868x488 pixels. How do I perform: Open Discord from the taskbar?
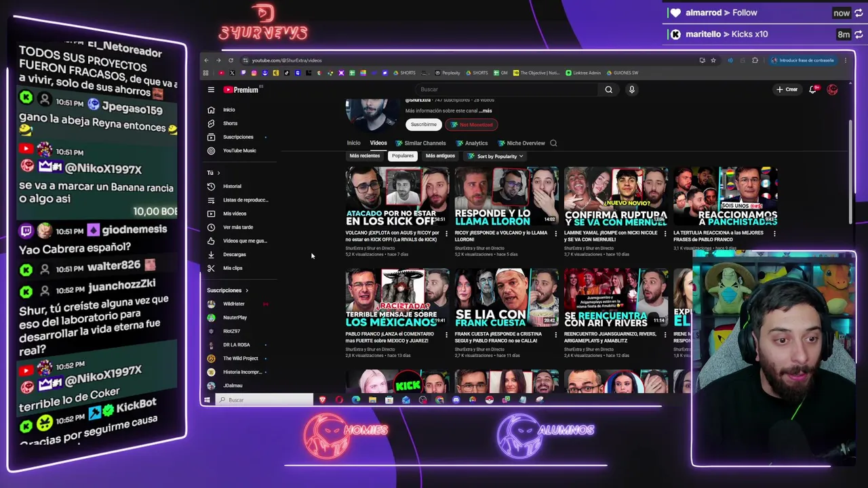456,400
